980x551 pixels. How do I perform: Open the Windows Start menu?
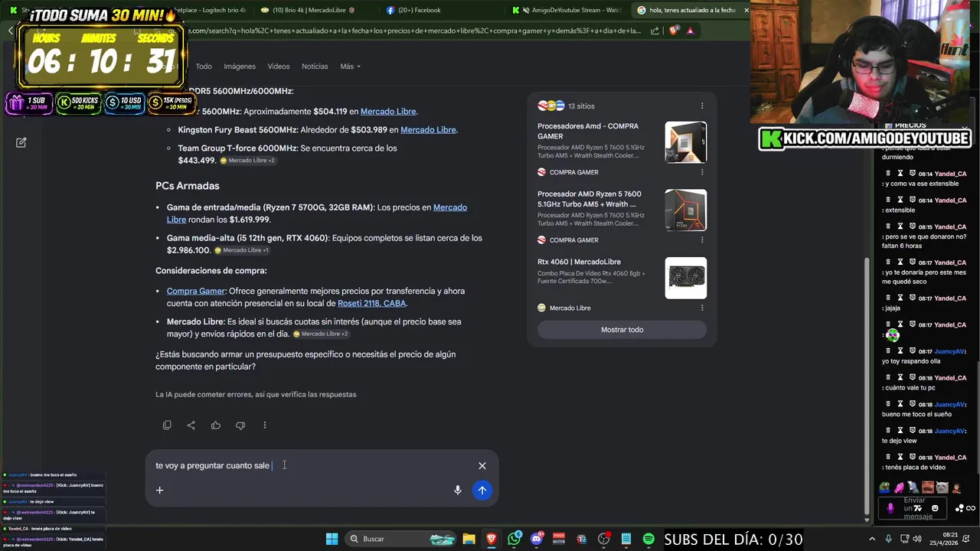[x=332, y=539]
